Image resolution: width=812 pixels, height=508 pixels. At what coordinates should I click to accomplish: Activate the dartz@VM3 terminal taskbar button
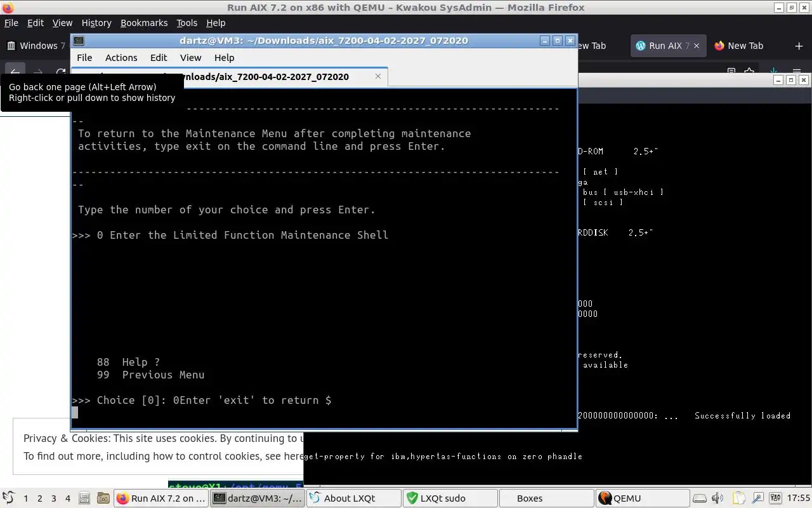point(257,498)
